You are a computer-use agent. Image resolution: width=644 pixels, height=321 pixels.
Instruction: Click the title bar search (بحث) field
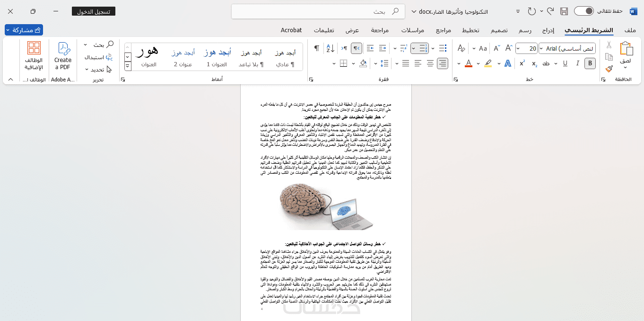318,11
